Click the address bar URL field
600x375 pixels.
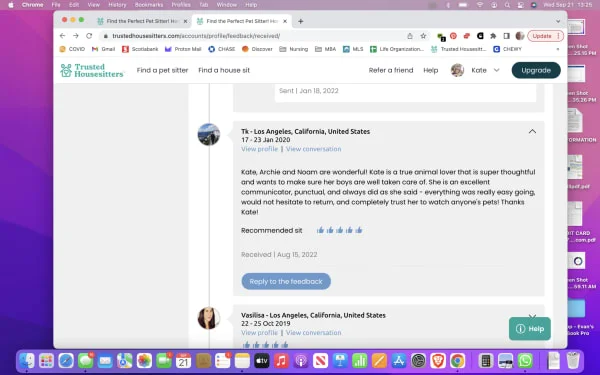(x=253, y=36)
